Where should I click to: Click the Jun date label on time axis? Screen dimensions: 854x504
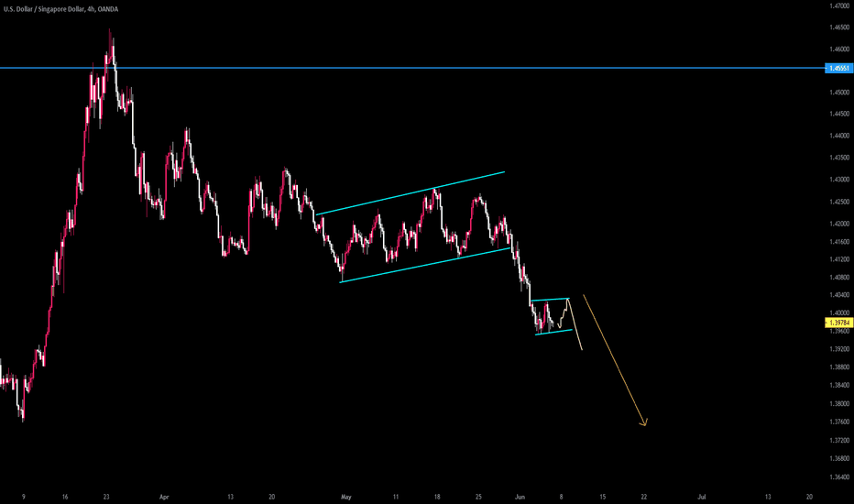520,497
